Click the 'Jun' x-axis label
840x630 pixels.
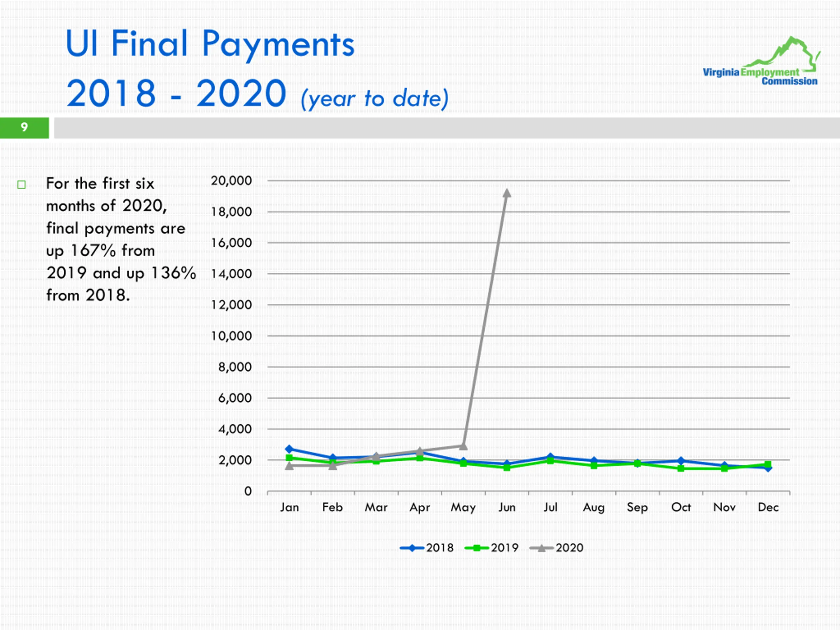[507, 507]
